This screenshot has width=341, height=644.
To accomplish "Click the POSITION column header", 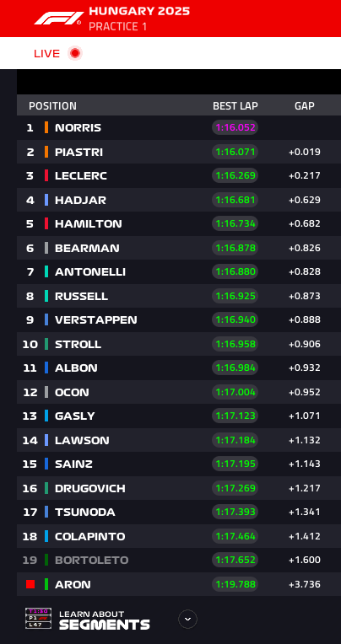I will tap(52, 106).
